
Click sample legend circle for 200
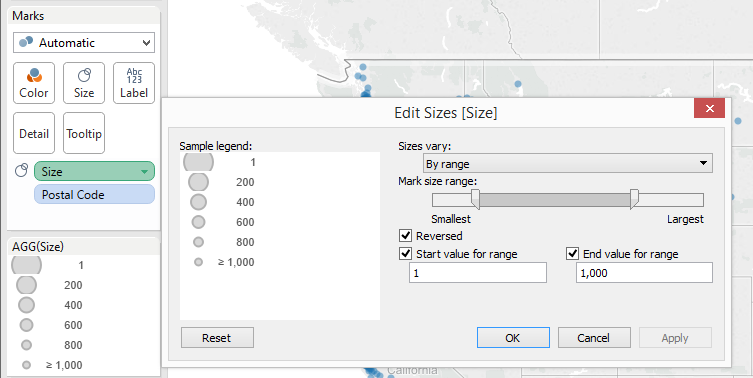(x=198, y=183)
